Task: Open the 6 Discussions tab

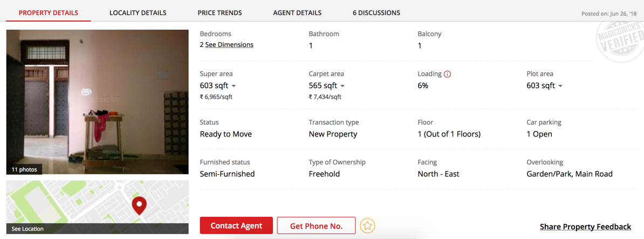Action: 376,12
